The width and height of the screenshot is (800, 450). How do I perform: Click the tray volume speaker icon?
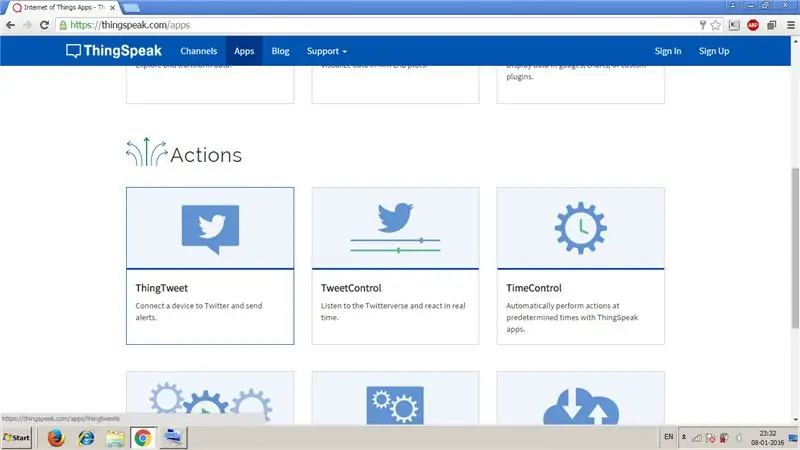point(738,438)
